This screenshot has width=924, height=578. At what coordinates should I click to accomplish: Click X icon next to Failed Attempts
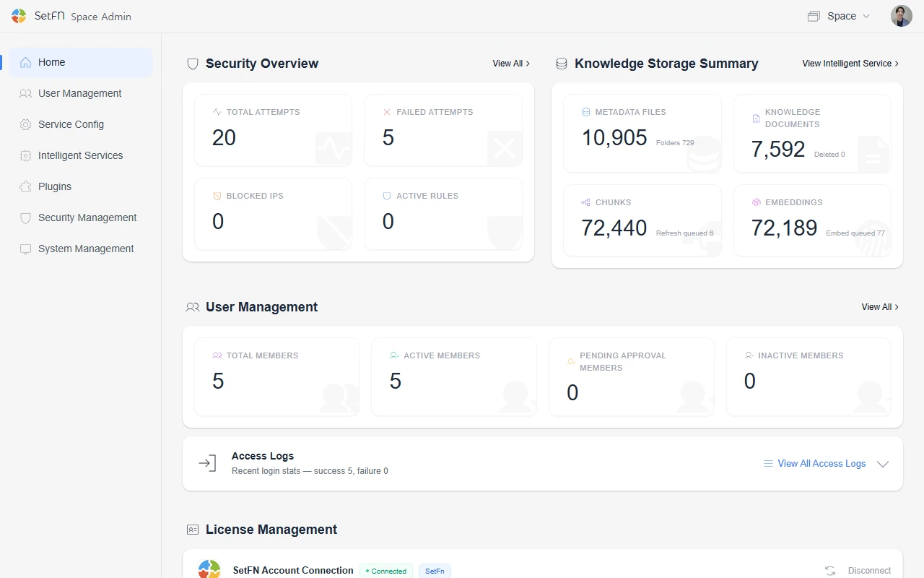coord(387,112)
